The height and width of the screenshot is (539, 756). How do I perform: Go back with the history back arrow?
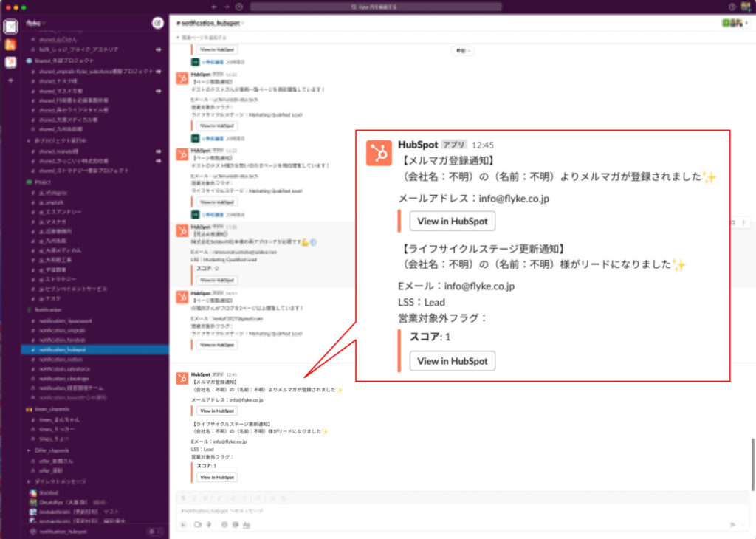click(214, 7)
